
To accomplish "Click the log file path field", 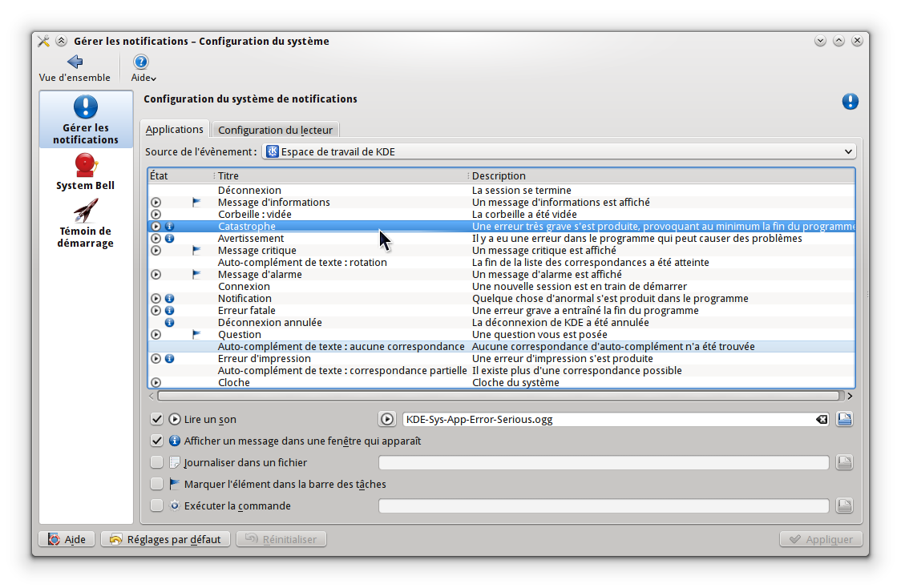I will [604, 463].
